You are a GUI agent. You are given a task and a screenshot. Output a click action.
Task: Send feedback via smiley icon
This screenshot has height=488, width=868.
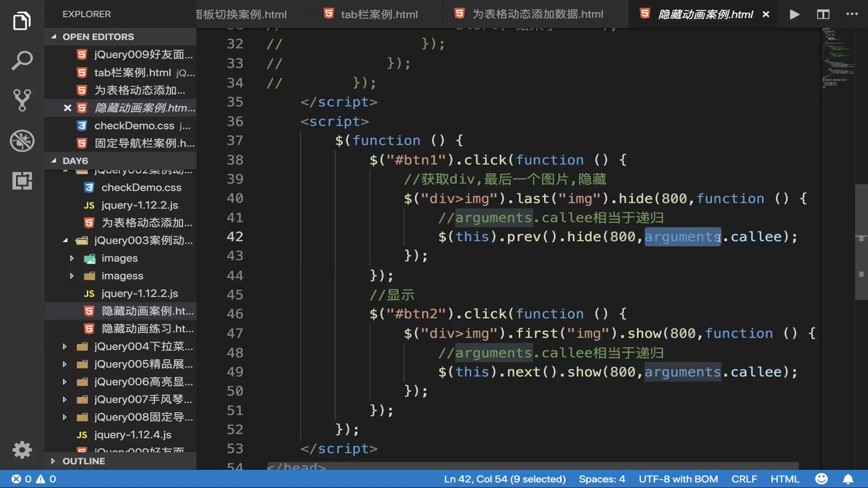(821, 479)
